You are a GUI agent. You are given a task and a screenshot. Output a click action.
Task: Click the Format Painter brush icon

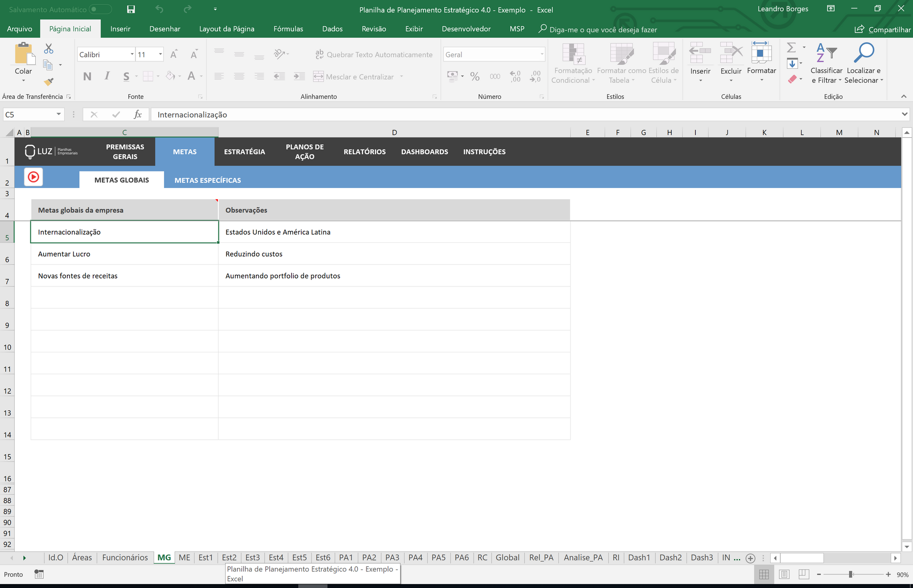49,82
